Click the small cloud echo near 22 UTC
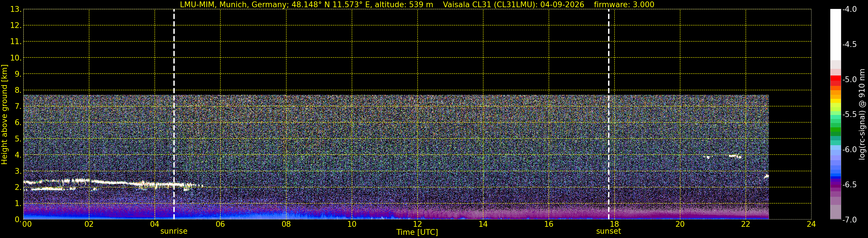 click(x=735, y=156)
